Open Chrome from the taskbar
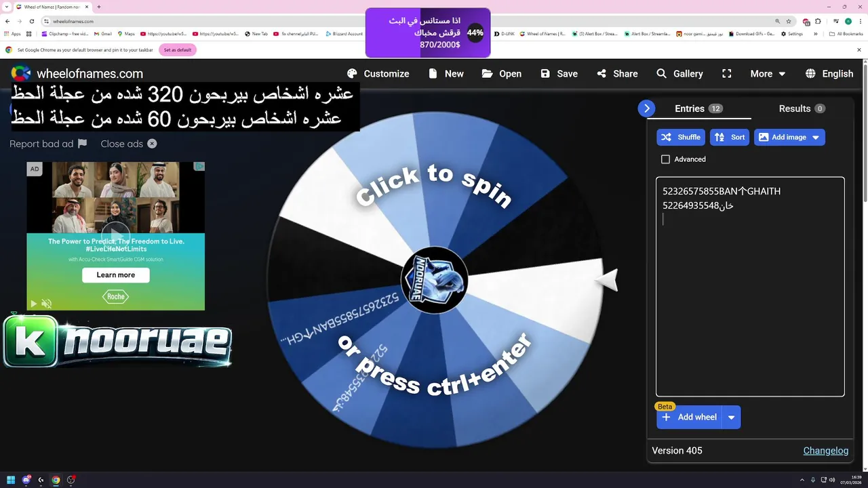This screenshot has height=488, width=868. 56,480
